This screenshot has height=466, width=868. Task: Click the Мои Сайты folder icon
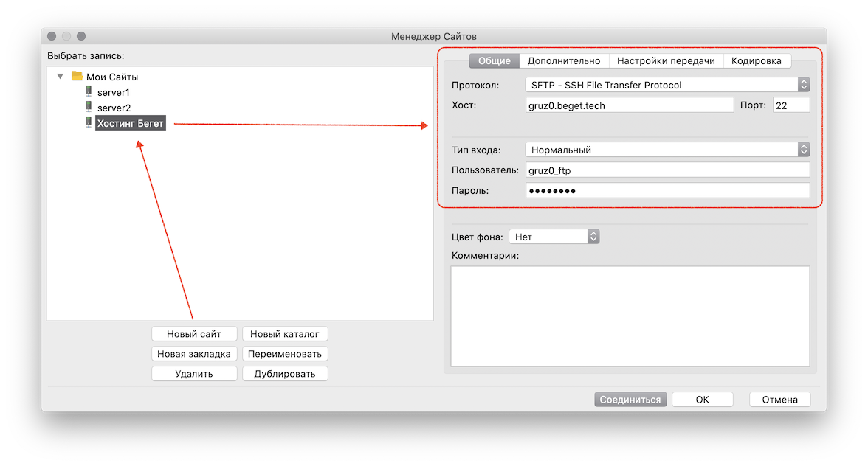pos(77,76)
